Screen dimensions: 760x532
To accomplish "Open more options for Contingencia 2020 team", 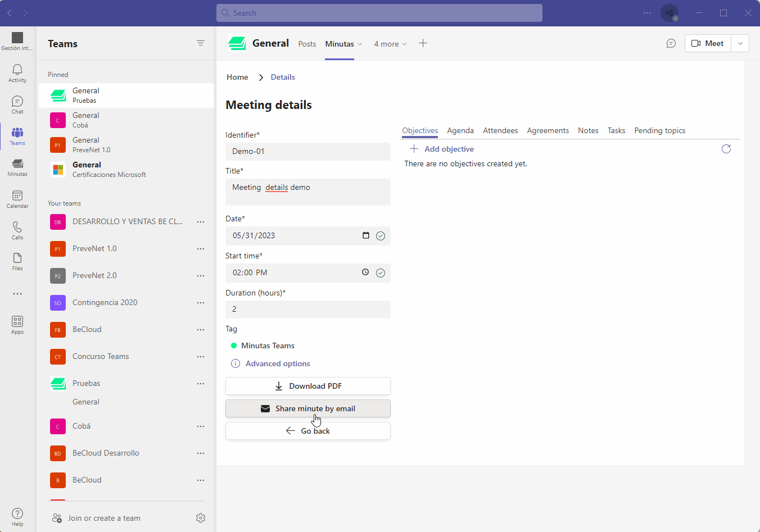I will 201,303.
